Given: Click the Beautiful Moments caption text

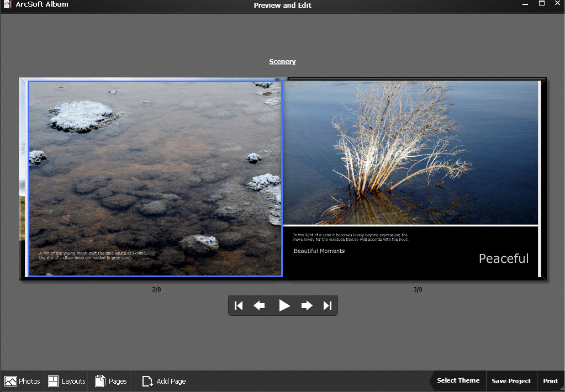Looking at the screenshot, I should (319, 251).
